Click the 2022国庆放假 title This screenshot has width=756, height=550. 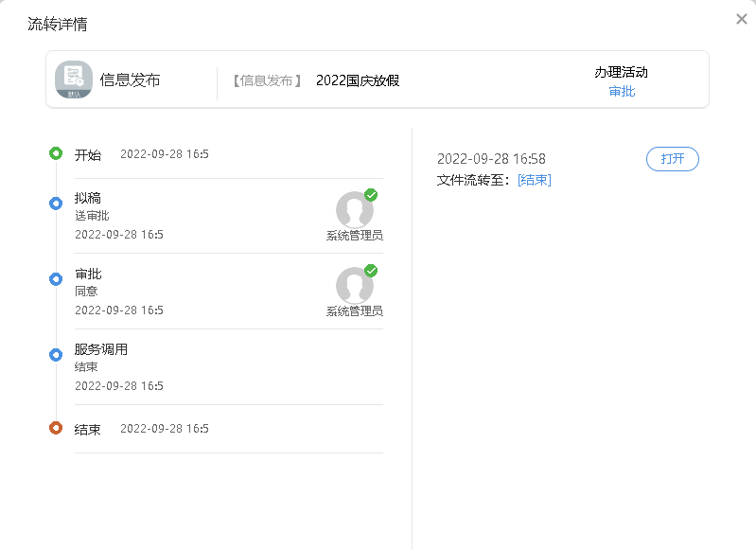358,80
